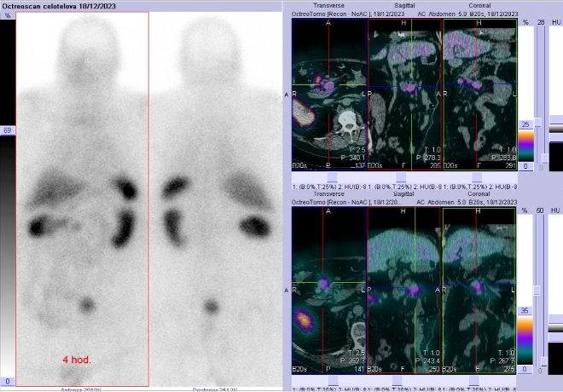Image resolution: width=563 pixels, height=392 pixels.
Task: Click the upper sagittal fused slice at P: 278.3
Action: click(x=404, y=95)
